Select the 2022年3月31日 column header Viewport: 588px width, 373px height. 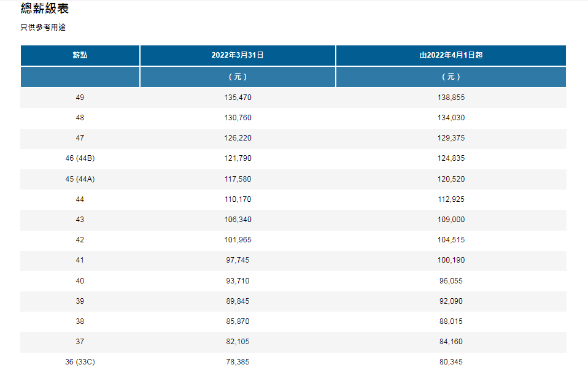238,55
